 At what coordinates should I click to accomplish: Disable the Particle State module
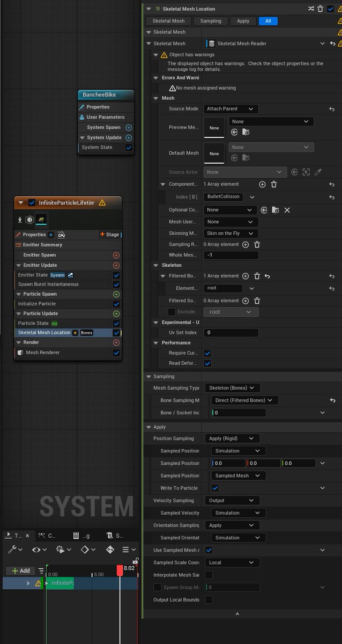[x=116, y=323]
